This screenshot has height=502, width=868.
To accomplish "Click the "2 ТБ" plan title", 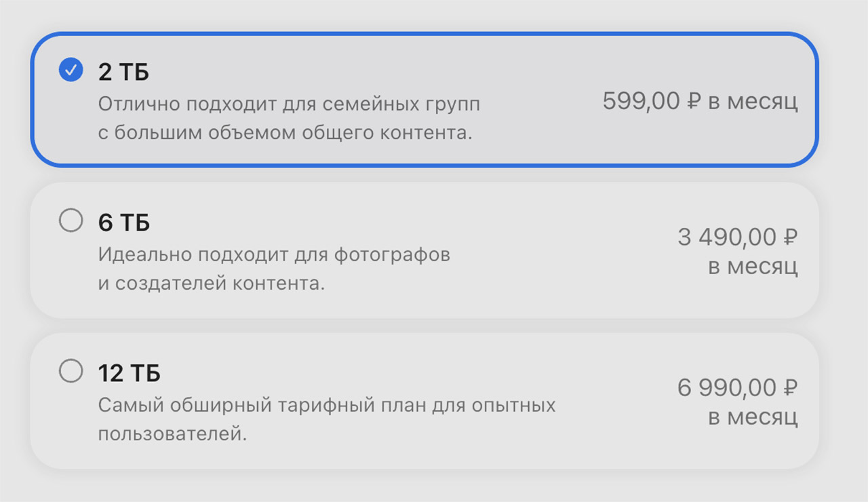I will 123,72.
